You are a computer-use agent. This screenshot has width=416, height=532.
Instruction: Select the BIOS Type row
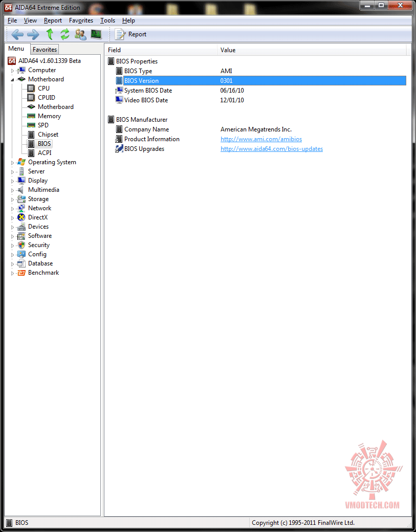pos(260,71)
